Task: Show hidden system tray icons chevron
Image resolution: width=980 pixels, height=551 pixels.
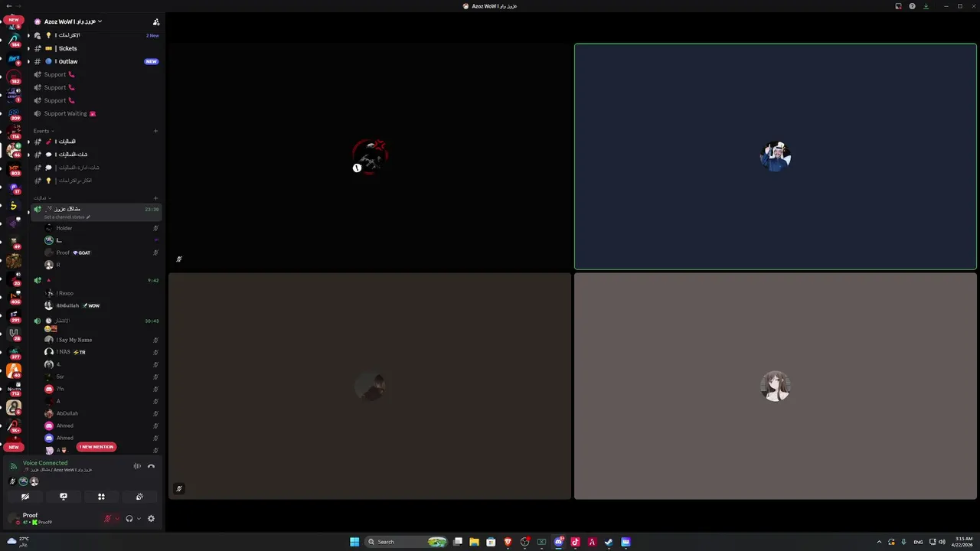Action: click(x=879, y=542)
